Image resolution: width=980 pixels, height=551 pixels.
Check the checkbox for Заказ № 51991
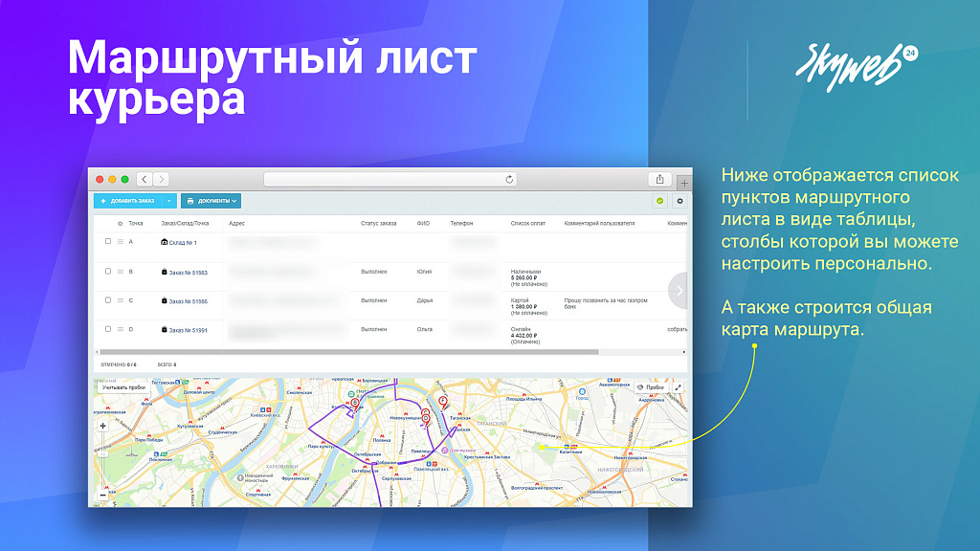[x=107, y=329]
